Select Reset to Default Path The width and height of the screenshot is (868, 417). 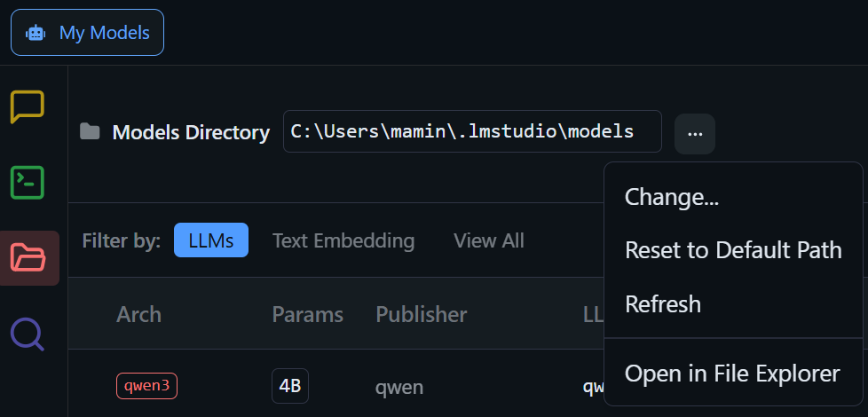point(733,250)
